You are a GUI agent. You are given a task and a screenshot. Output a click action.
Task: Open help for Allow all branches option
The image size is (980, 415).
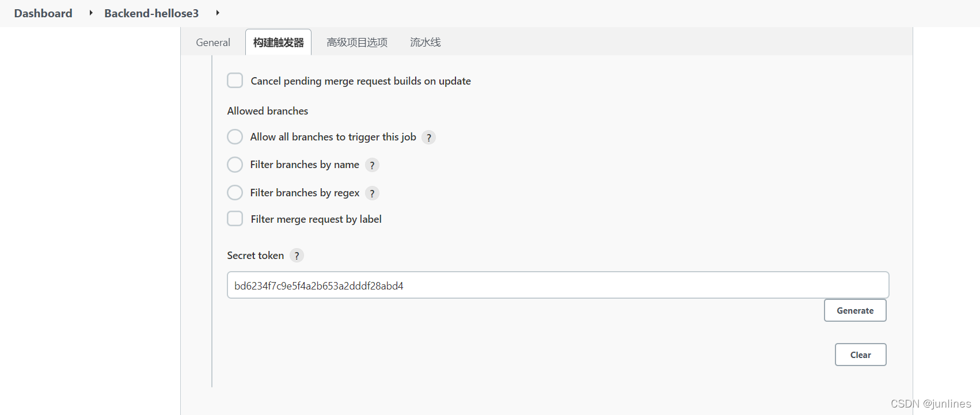click(x=428, y=138)
